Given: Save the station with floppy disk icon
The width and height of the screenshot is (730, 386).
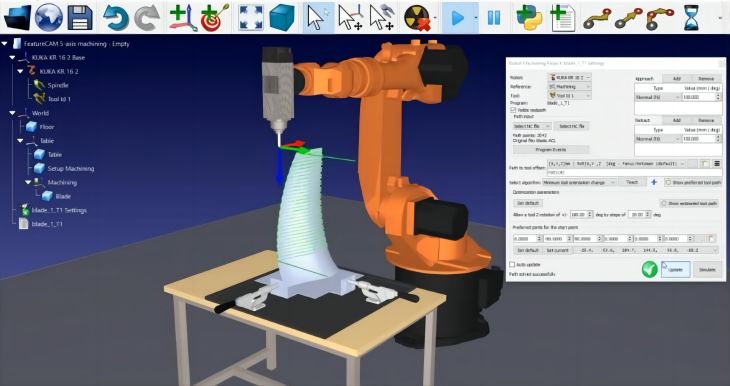Looking at the screenshot, I should pos(80,18).
